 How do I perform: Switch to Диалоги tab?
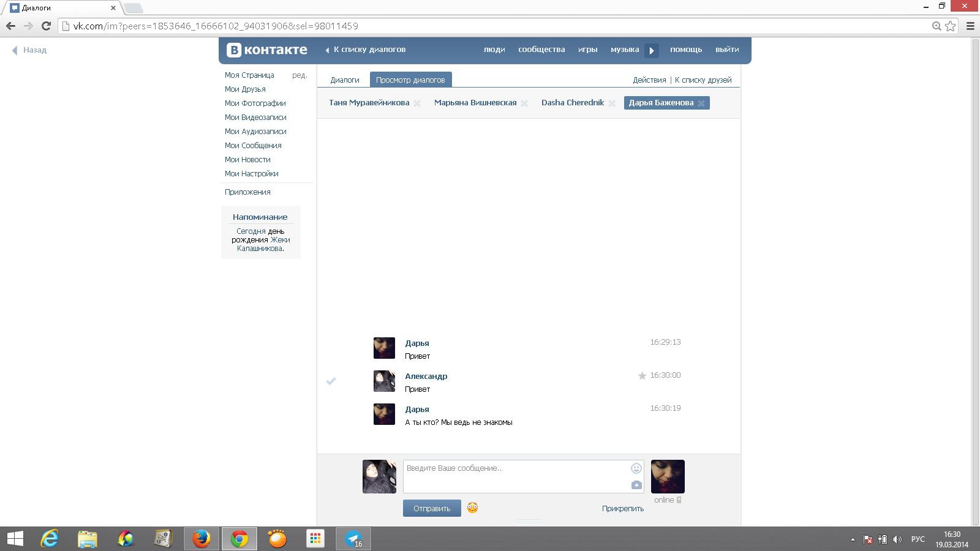point(345,80)
